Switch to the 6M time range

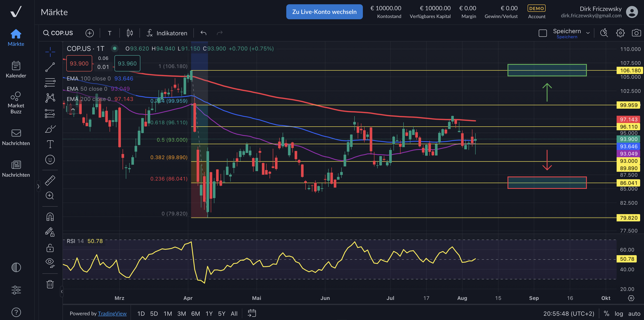click(195, 314)
